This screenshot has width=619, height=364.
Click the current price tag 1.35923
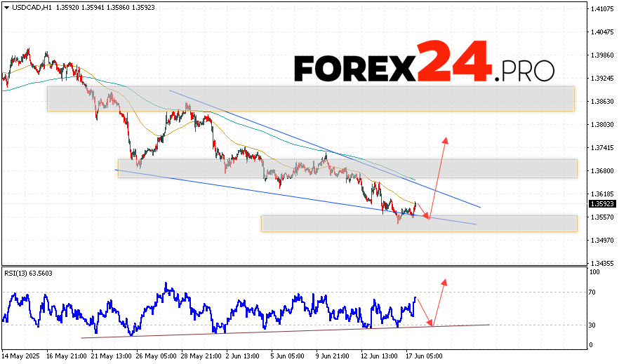pos(603,204)
